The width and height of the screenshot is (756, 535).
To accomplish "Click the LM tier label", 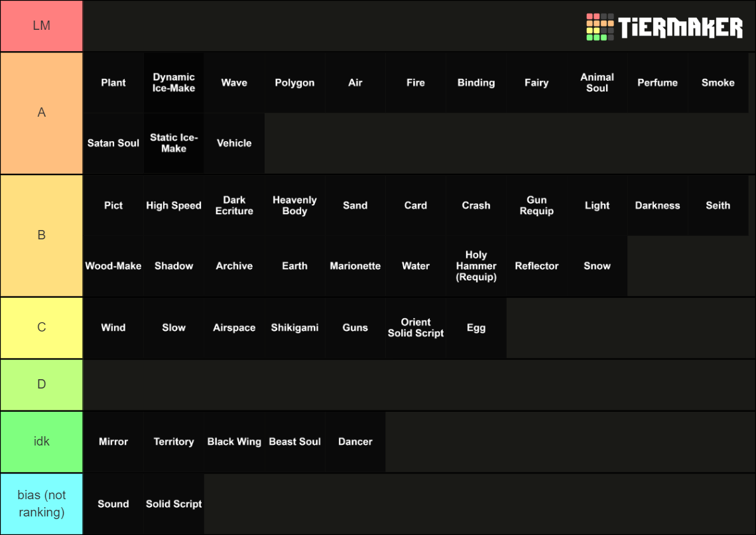I will (x=42, y=26).
